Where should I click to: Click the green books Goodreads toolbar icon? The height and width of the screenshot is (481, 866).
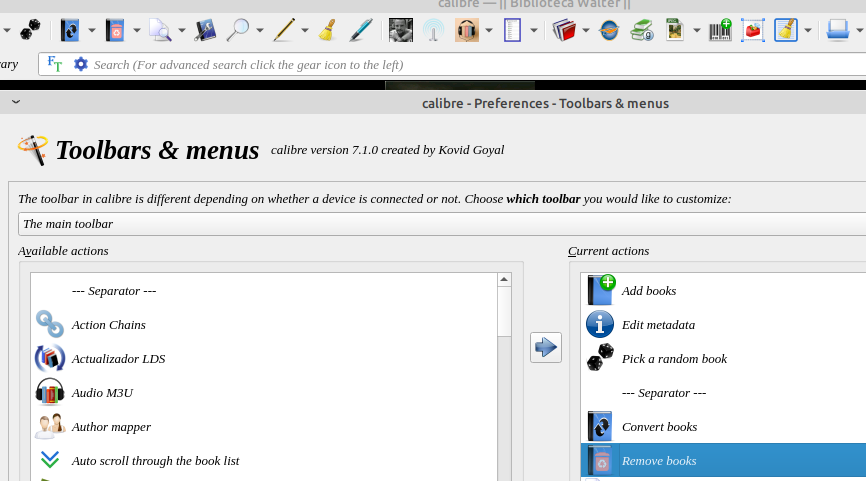click(x=642, y=30)
